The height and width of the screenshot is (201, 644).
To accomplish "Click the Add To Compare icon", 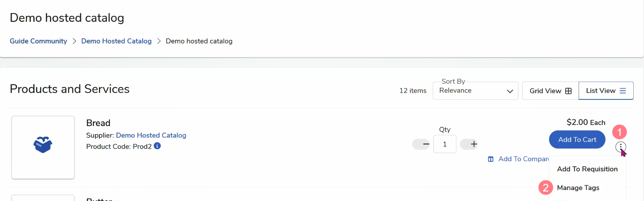I will [491, 159].
